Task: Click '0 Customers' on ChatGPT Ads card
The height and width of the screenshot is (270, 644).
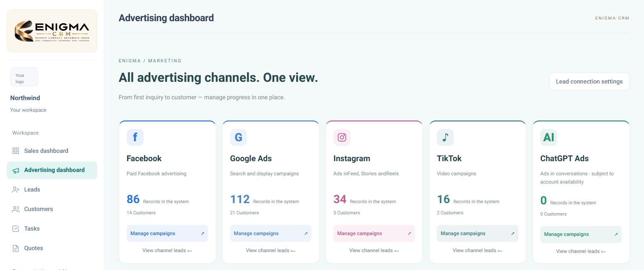Action: coord(554,214)
